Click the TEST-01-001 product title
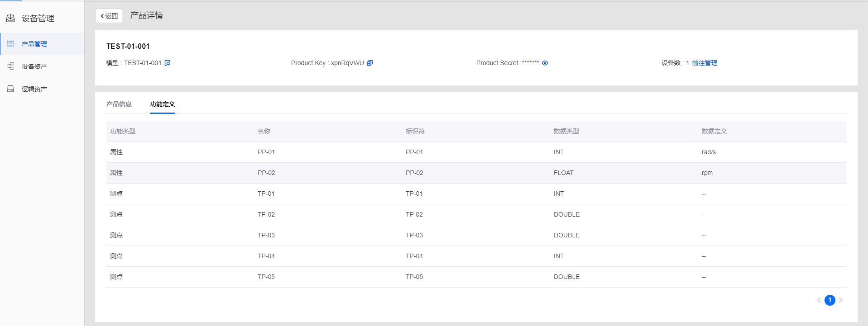The width and height of the screenshot is (868, 326). [x=128, y=46]
